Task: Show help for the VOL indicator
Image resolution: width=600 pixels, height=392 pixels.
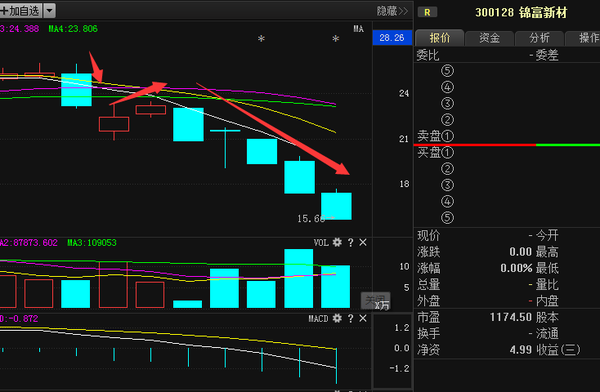Action: tap(351, 242)
